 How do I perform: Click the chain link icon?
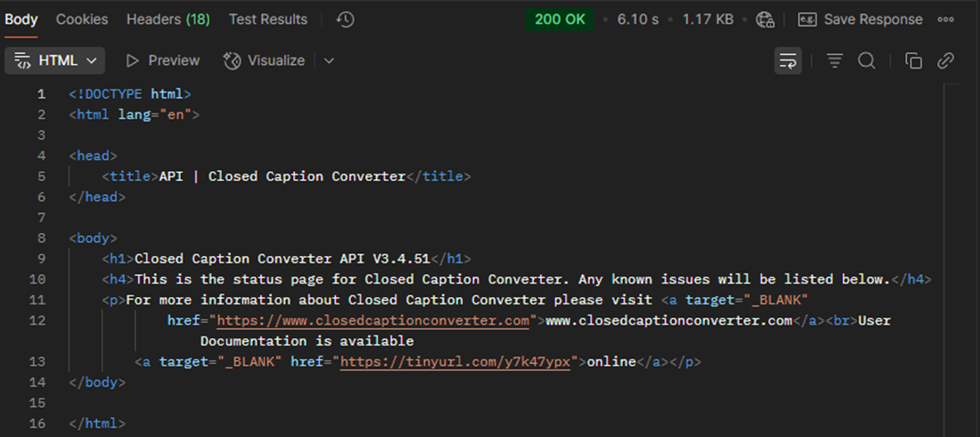946,60
